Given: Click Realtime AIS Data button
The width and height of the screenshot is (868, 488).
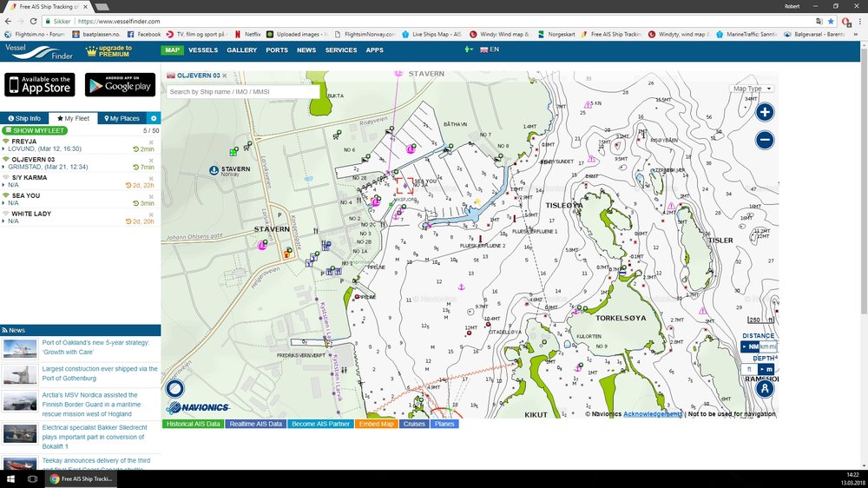Looking at the screenshot, I should 256,424.
